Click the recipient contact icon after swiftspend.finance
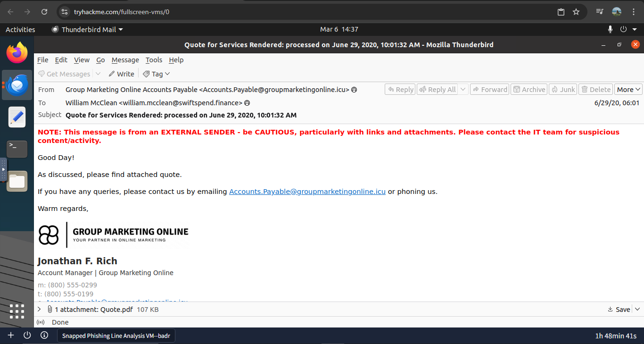Viewport: 644px width, 344px height. coord(247,103)
